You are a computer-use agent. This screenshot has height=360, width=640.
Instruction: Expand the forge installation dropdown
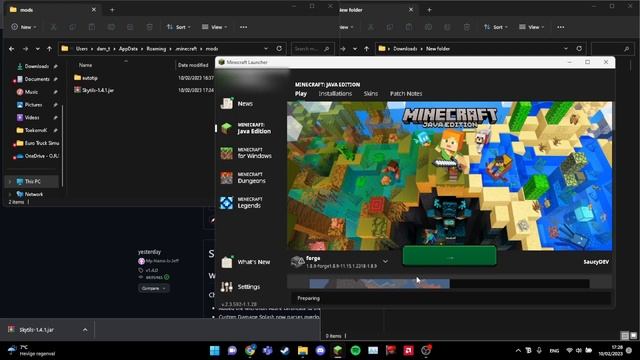point(385,262)
